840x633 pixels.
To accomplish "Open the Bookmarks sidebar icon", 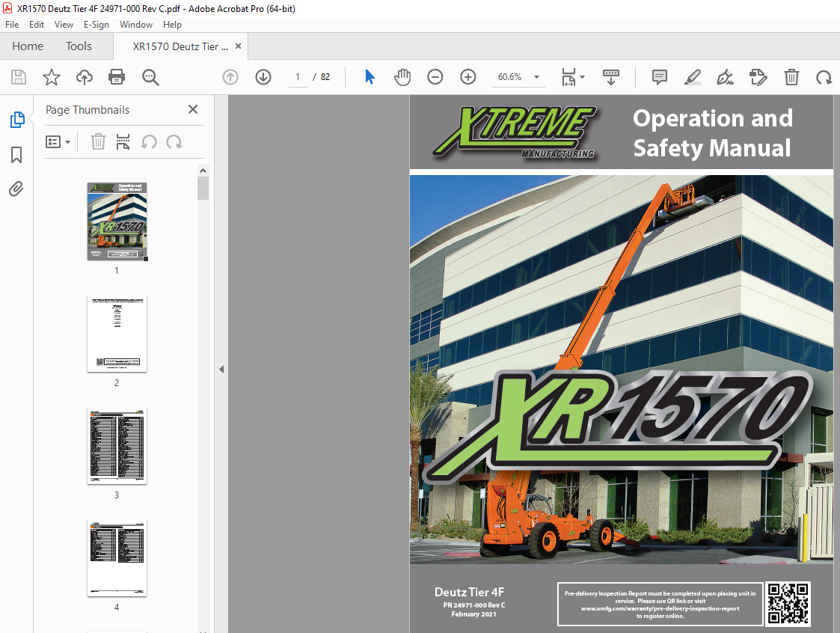I will 16,155.
